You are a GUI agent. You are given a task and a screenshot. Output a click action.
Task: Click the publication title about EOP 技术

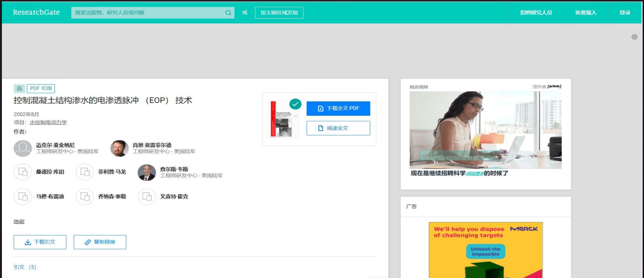point(103,100)
